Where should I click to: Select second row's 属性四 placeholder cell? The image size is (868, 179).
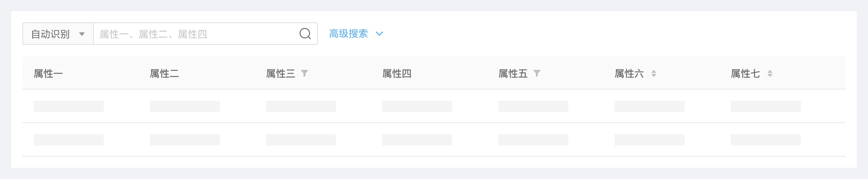point(417,140)
